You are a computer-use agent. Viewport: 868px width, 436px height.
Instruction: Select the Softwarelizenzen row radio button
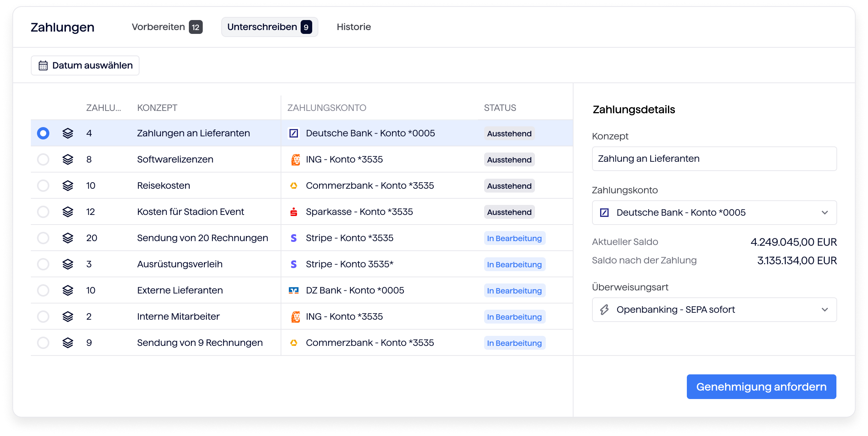click(43, 159)
